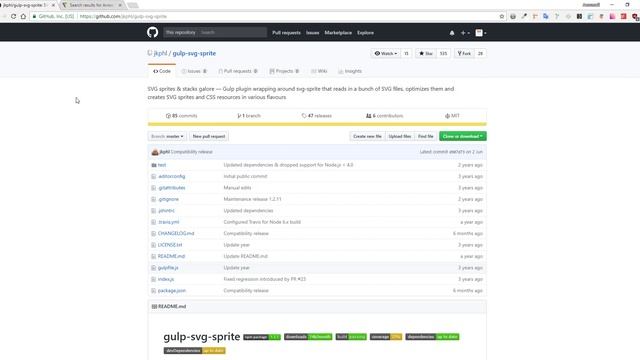This screenshot has width=640, height=360.
Task: Open the GitHub Octocat home logo
Action: click(152, 32)
